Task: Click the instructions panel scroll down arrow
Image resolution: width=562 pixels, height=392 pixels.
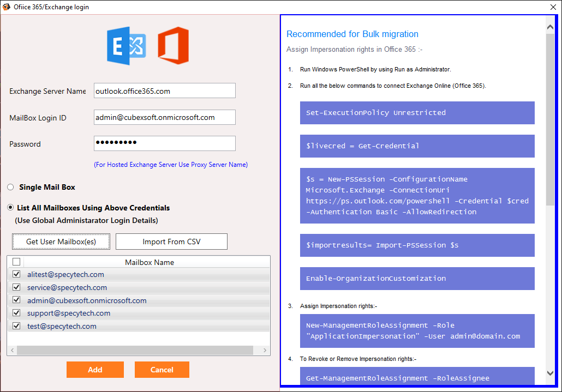Action: tap(550, 373)
